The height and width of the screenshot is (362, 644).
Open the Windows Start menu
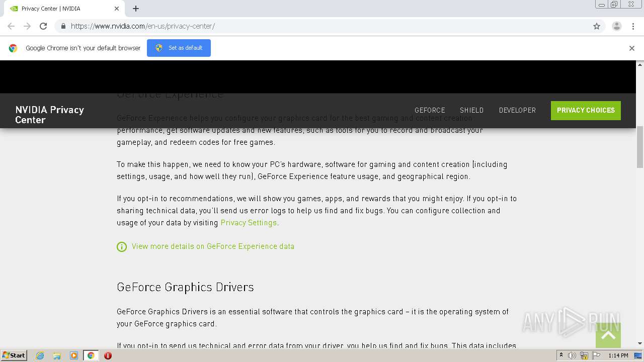coord(14,355)
